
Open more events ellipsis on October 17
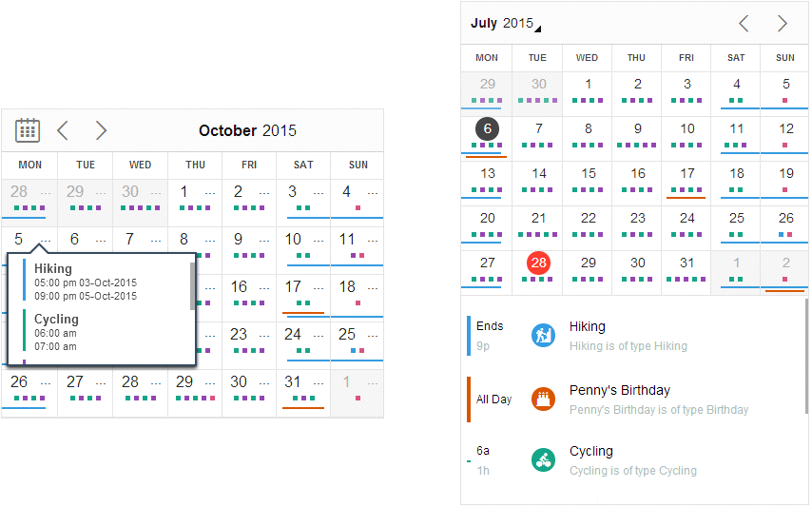319,289
